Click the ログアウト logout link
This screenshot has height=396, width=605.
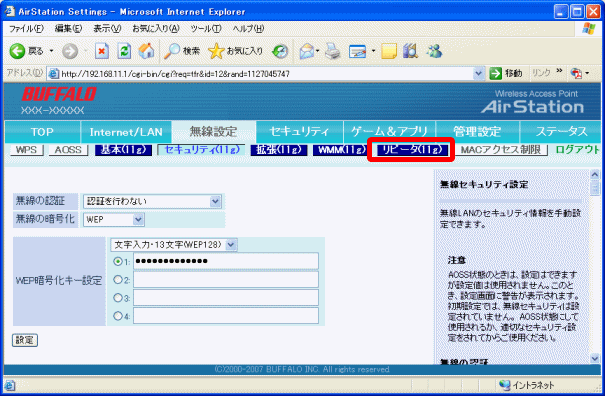[x=577, y=150]
